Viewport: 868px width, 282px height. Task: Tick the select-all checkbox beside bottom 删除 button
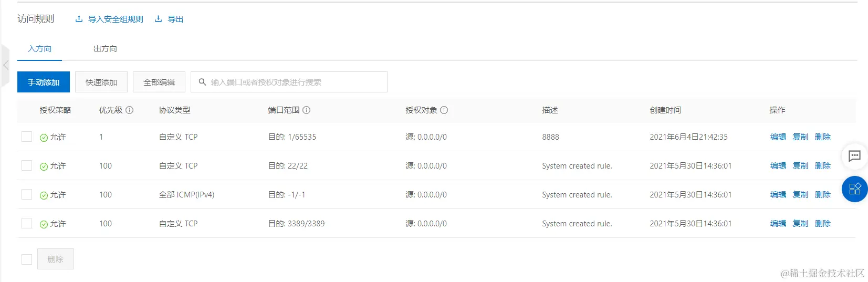(x=27, y=259)
